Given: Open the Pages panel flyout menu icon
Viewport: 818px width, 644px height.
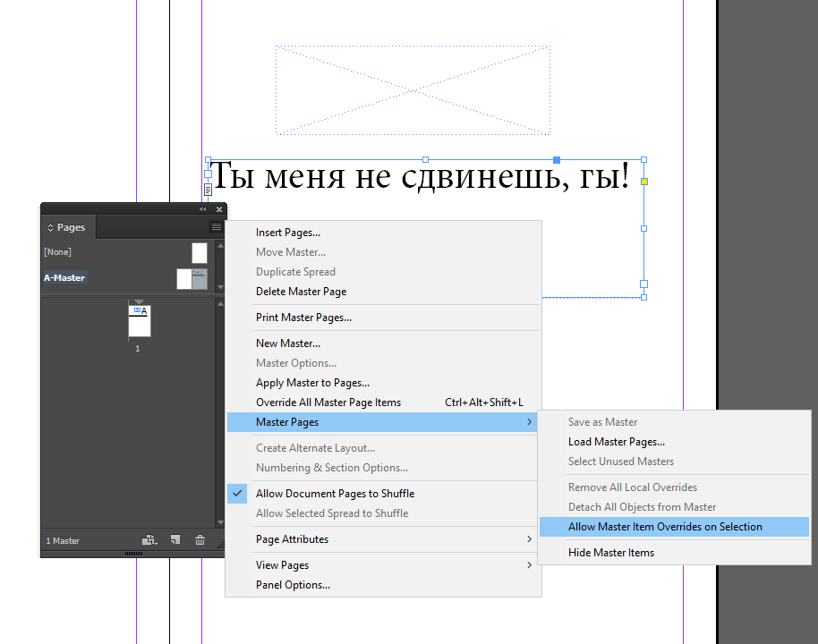Looking at the screenshot, I should coord(216,227).
